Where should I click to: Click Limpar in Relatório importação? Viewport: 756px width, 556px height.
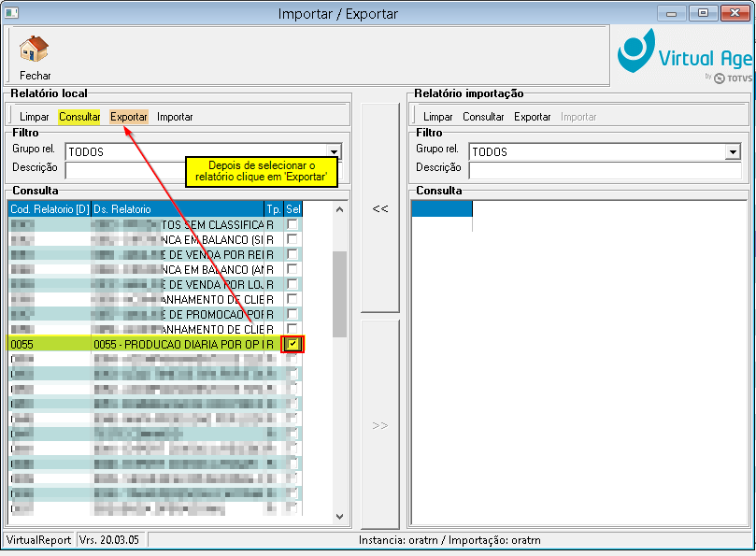[437, 117]
